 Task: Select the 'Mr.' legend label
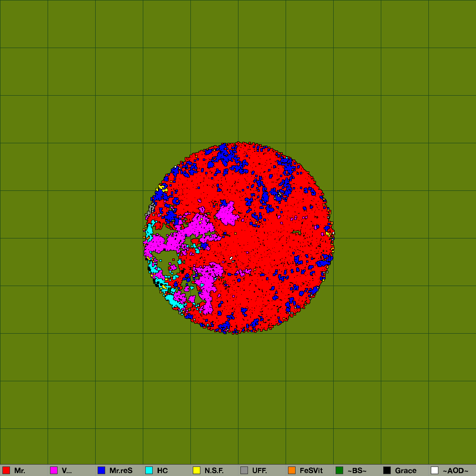(20, 471)
